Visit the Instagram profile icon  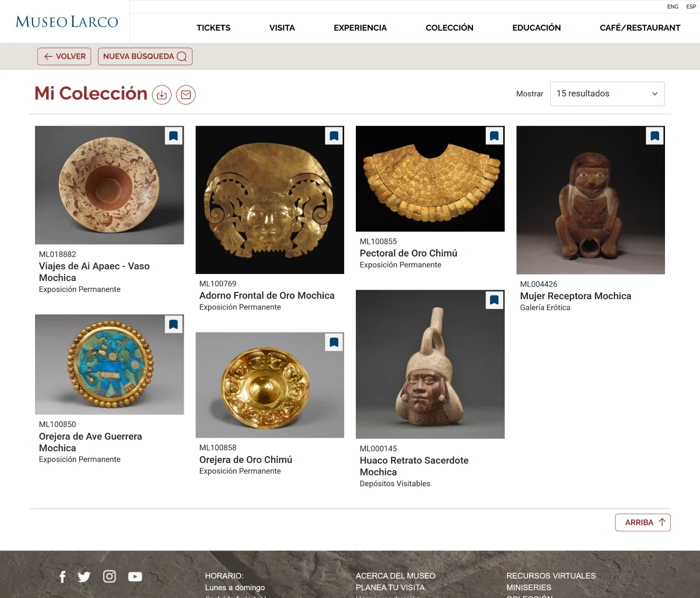pyautogui.click(x=109, y=576)
